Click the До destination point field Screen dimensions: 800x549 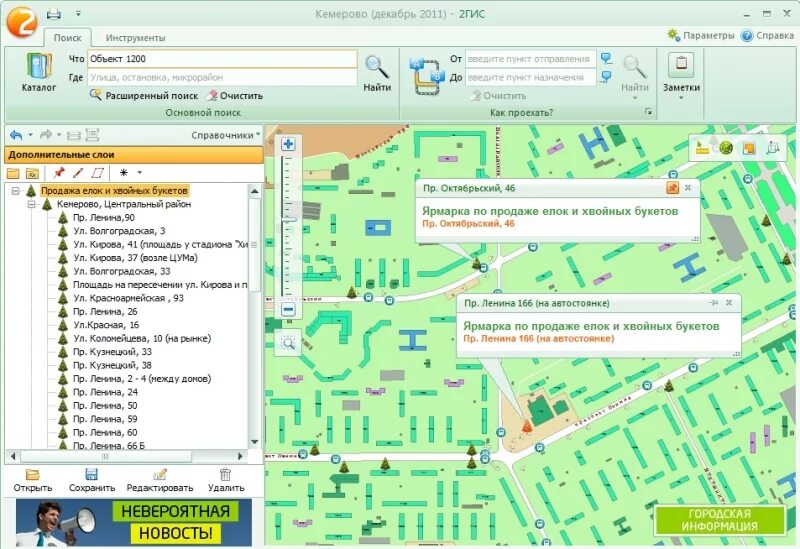(531, 78)
